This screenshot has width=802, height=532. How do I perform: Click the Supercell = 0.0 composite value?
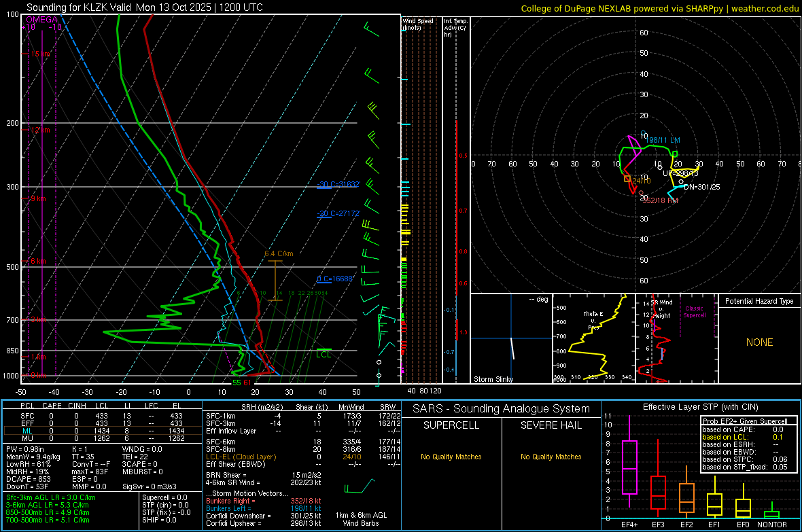[164, 497]
